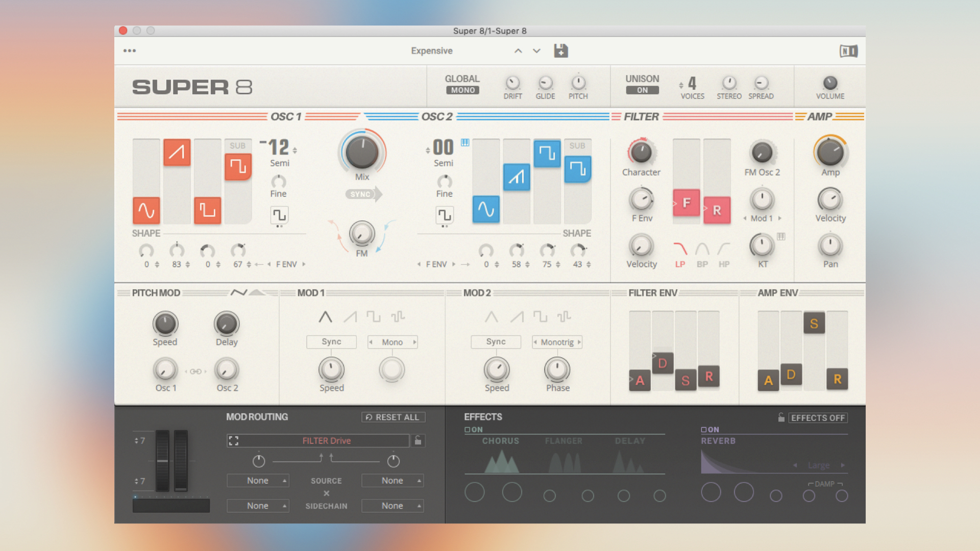
Task: Click the OSC 2 sawtooth waveform tile
Action: coord(517,177)
